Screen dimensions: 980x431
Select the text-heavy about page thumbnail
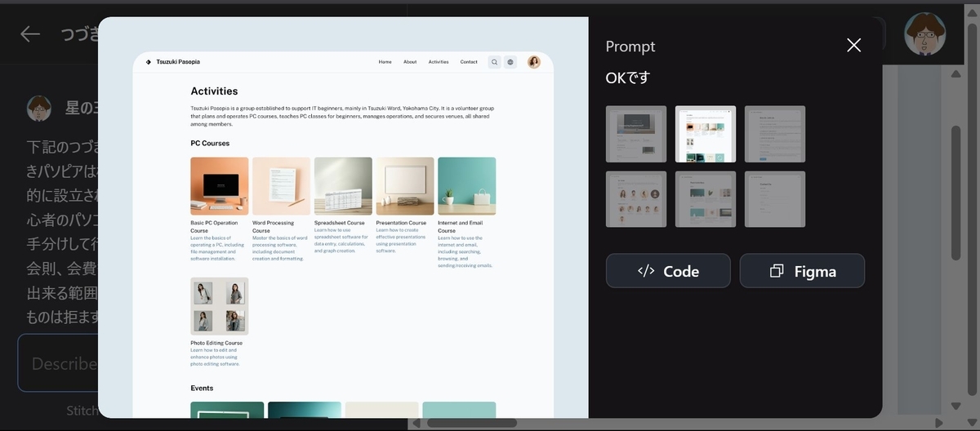pos(775,134)
